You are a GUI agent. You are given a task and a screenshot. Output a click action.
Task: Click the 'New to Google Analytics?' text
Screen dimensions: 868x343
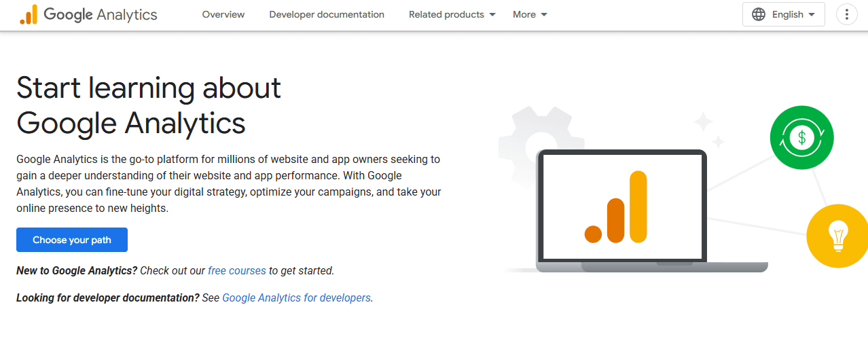coord(77,270)
